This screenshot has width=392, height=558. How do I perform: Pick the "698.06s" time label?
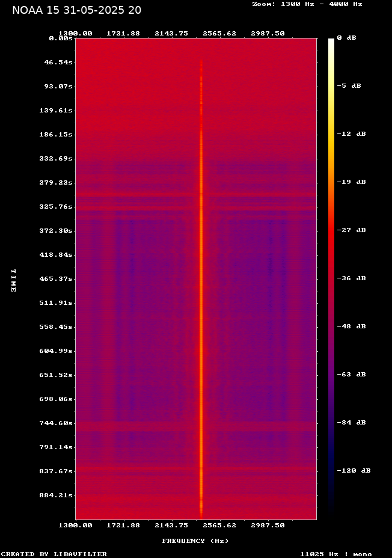pyautogui.click(x=56, y=399)
